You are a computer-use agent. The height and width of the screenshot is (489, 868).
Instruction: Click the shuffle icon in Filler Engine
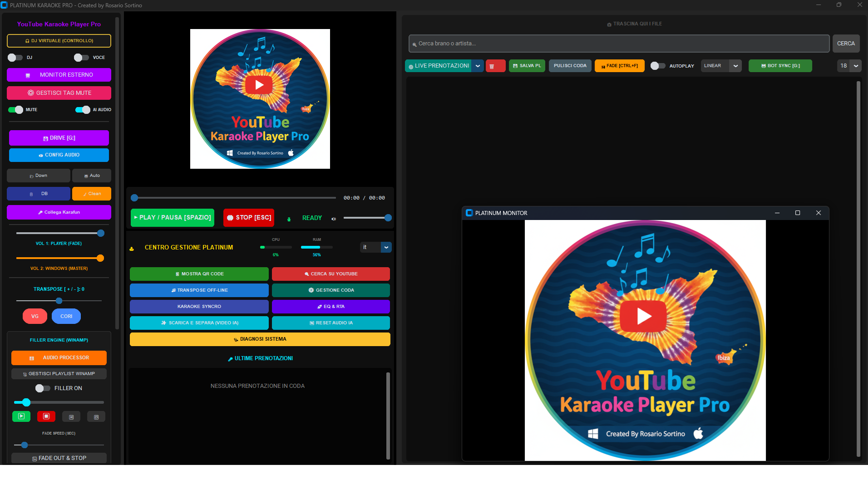(71, 416)
